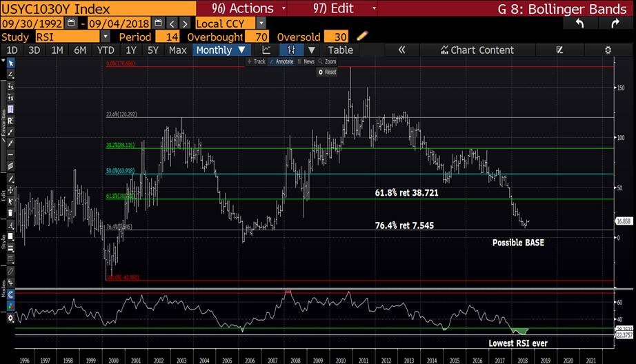Open the end date calendar picker

pos(158,23)
